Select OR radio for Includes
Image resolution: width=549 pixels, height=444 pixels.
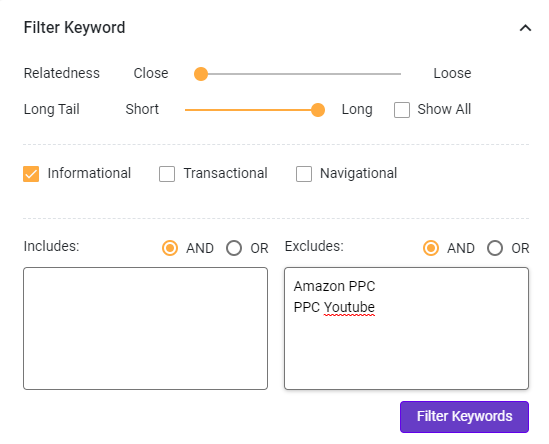tap(234, 248)
